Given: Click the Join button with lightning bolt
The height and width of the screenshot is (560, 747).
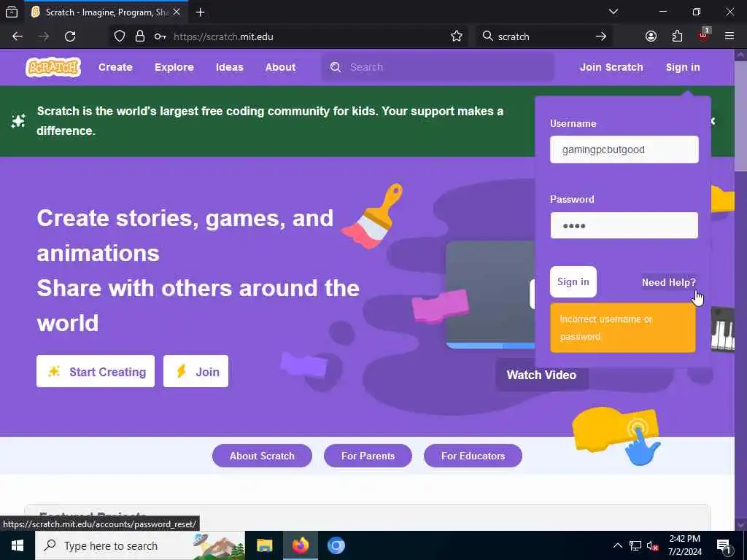Looking at the screenshot, I should tap(196, 371).
